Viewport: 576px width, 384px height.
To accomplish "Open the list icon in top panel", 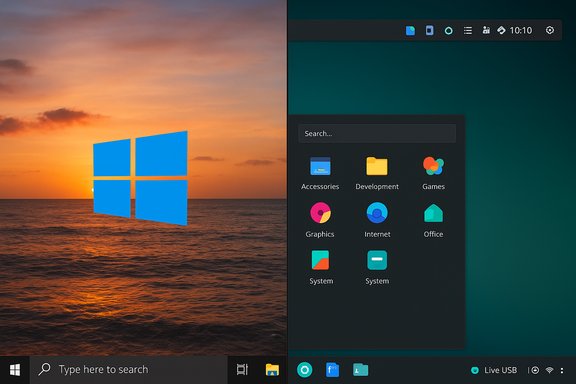I will click(x=468, y=30).
